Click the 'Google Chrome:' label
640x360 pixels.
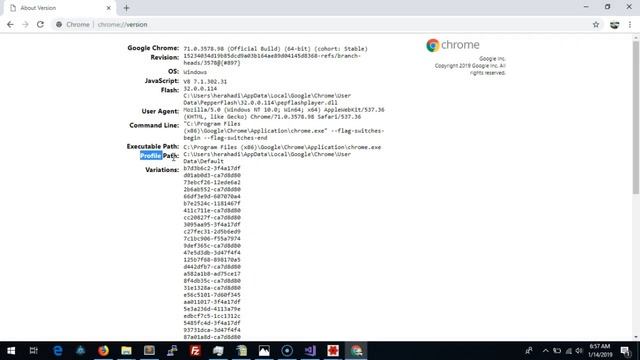pos(153,48)
